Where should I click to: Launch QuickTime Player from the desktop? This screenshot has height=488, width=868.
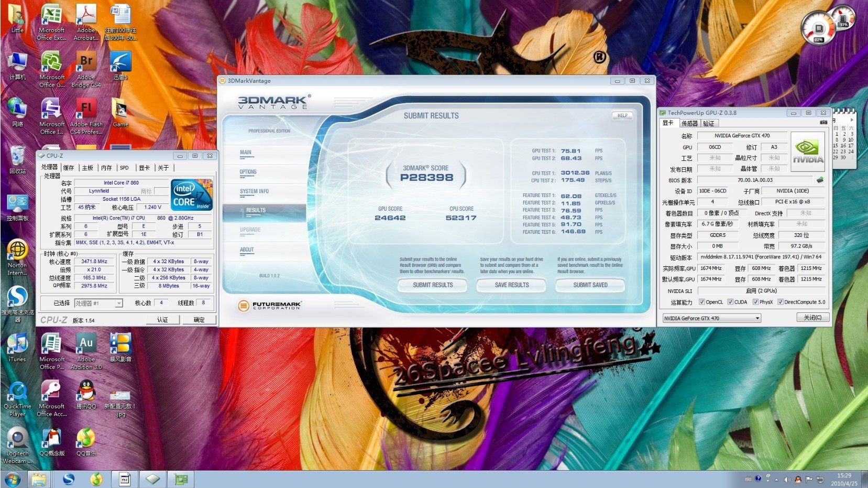pos(17,398)
